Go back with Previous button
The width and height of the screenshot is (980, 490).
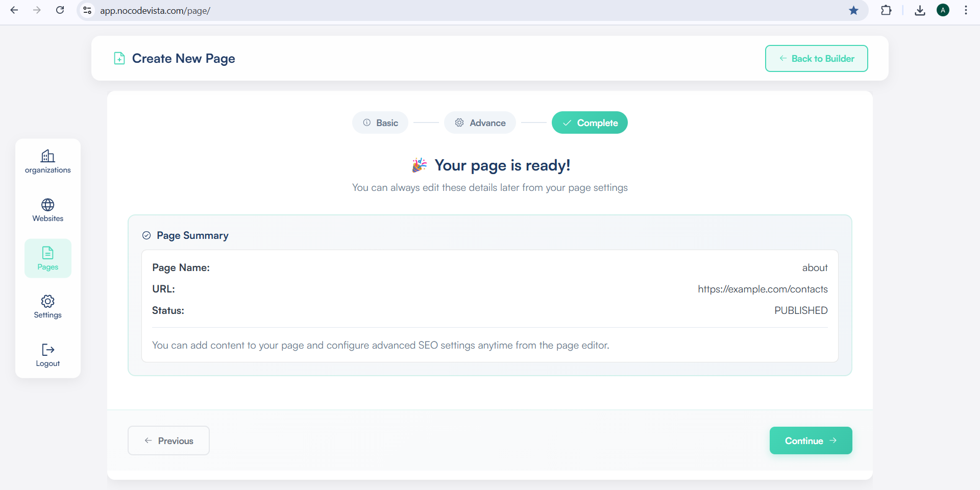[x=168, y=440]
